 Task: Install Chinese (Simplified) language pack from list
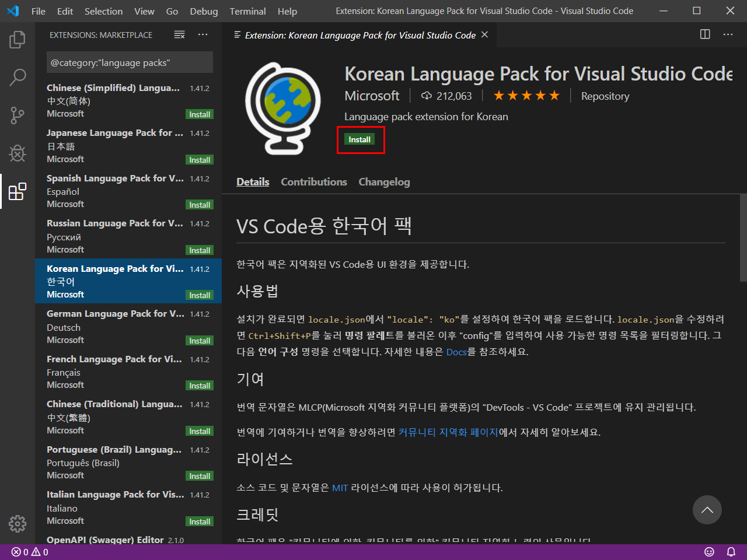(x=200, y=114)
